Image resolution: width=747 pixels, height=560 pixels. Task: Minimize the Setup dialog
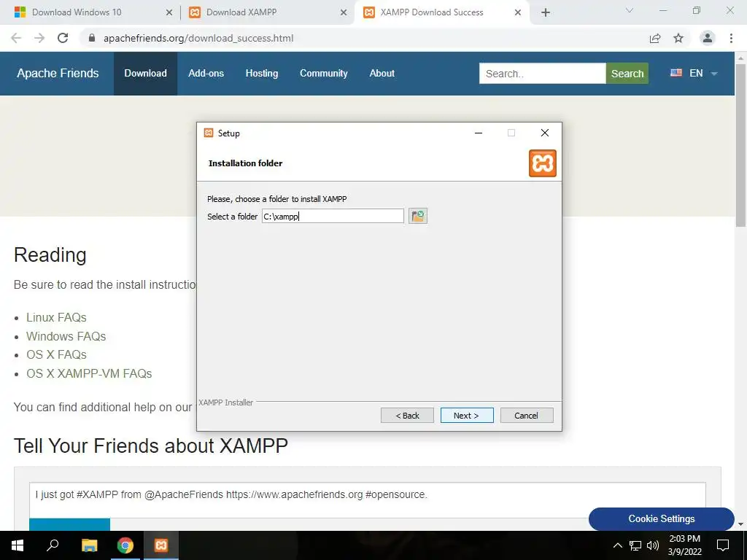pos(479,133)
